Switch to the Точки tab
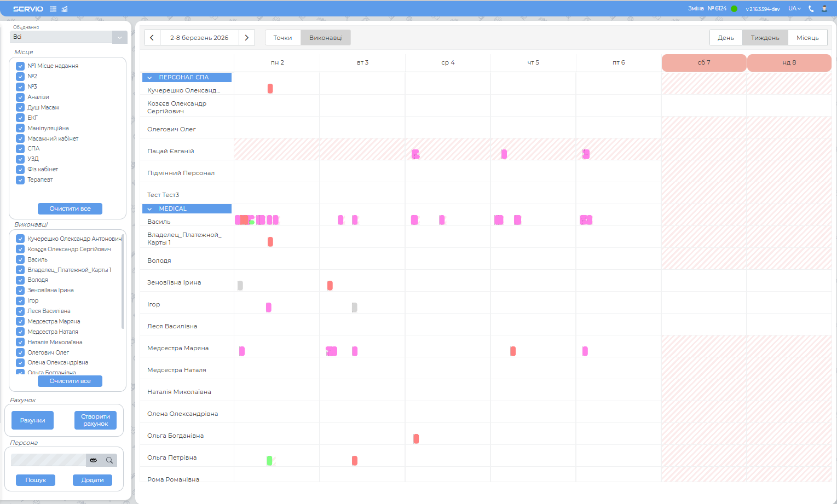Screen dimensions: 837x504 (282, 38)
